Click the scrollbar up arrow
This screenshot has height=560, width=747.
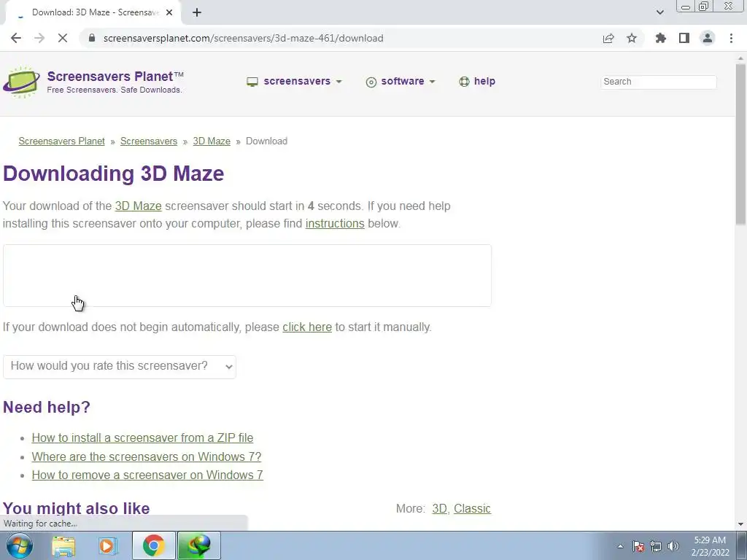[x=740, y=58]
